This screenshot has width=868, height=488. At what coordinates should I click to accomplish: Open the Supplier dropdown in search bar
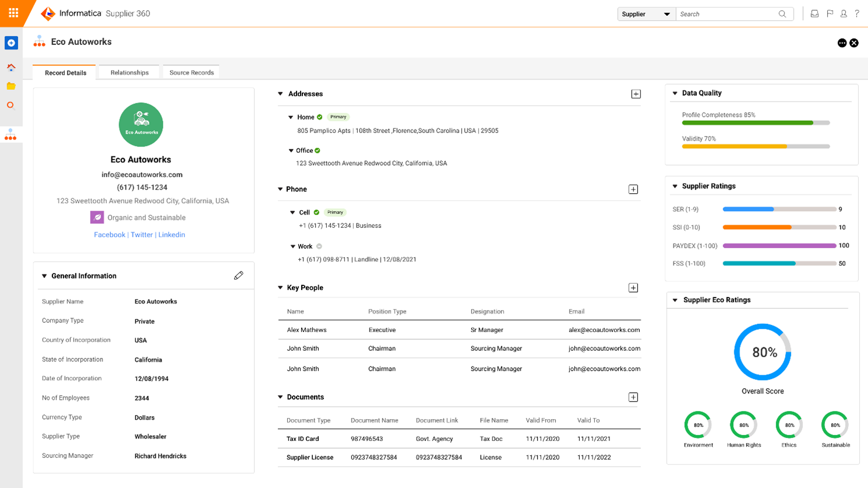[646, 14]
